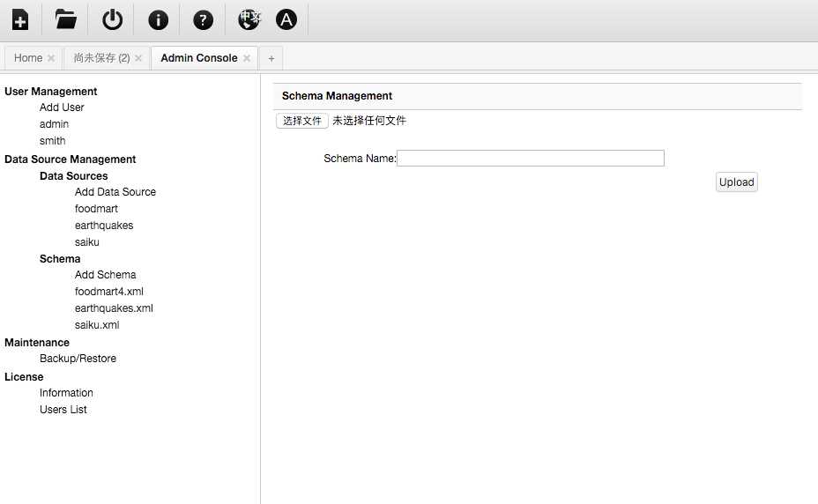
Task: Select the saiku data source
Action: (87, 242)
